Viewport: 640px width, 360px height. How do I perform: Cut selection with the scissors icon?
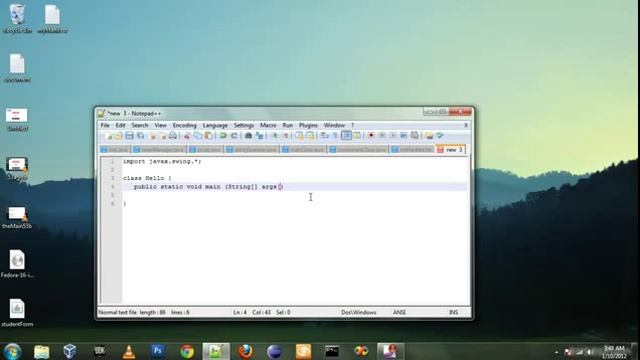[x=187, y=136]
